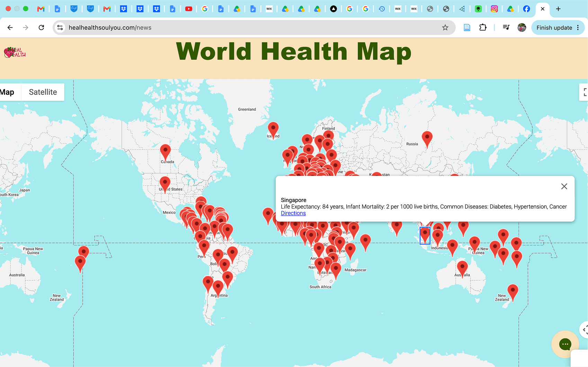Switch to the Instagram tab

click(494, 9)
